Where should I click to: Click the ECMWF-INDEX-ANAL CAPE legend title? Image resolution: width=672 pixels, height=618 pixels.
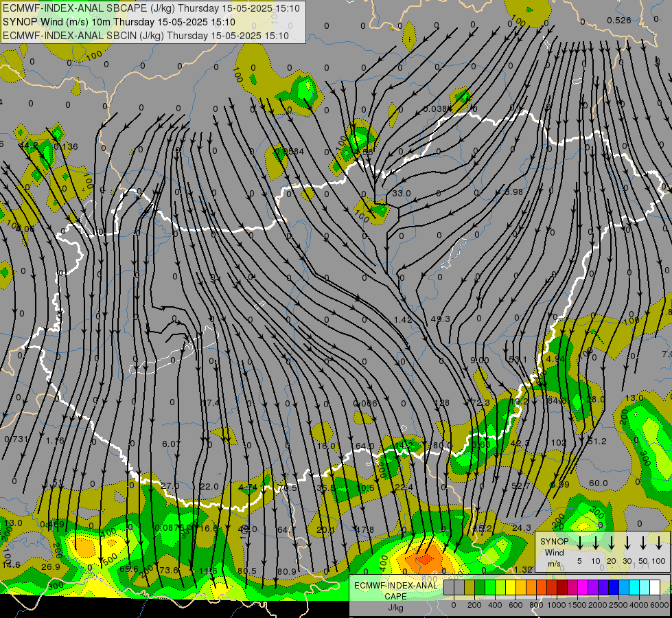tap(396, 591)
